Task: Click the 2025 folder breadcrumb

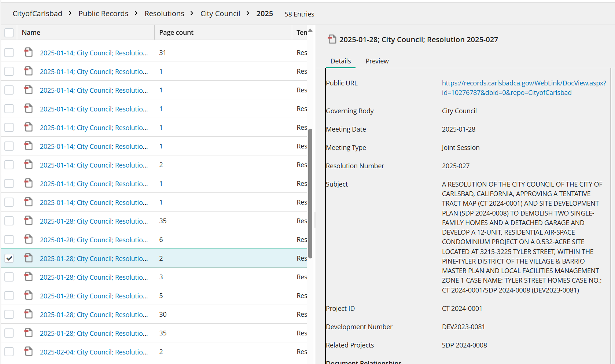Action: 265,14
